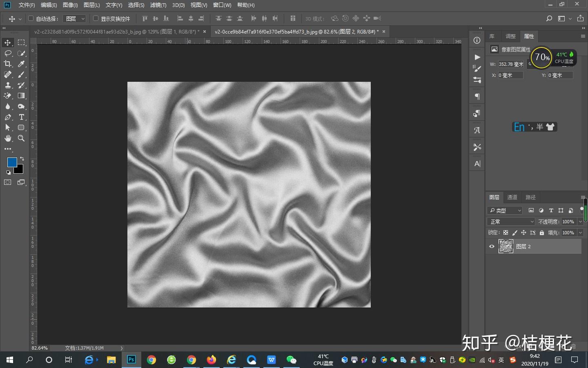This screenshot has height=368, width=588.
Task: Select the Horizontal Type tool
Action: [21, 117]
